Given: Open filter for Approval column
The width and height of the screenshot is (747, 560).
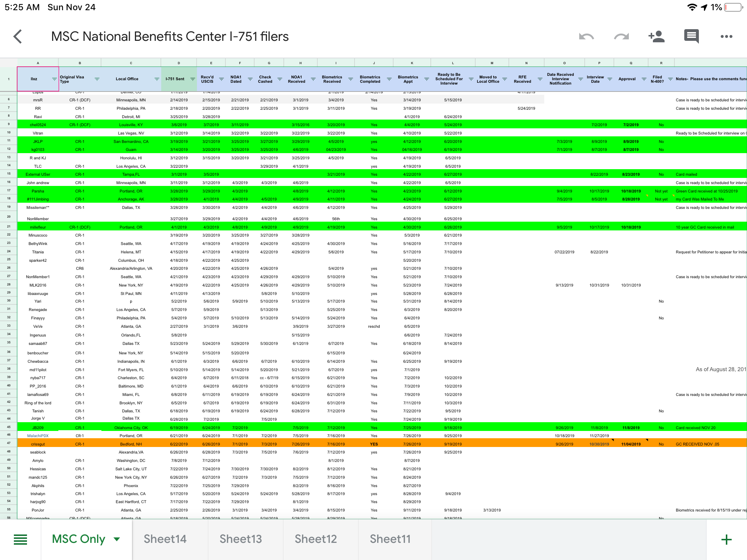Looking at the screenshot, I should click(x=644, y=79).
